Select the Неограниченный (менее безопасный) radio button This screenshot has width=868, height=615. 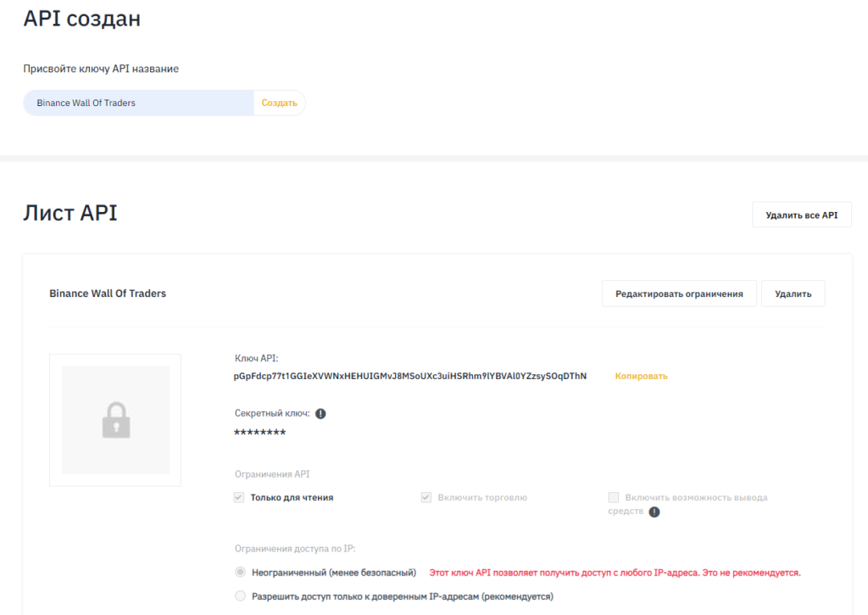pos(239,573)
